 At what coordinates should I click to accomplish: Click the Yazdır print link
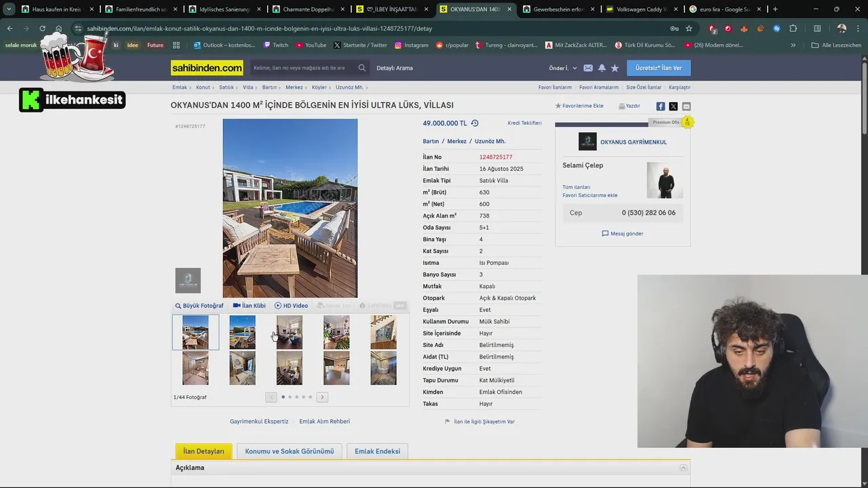629,106
